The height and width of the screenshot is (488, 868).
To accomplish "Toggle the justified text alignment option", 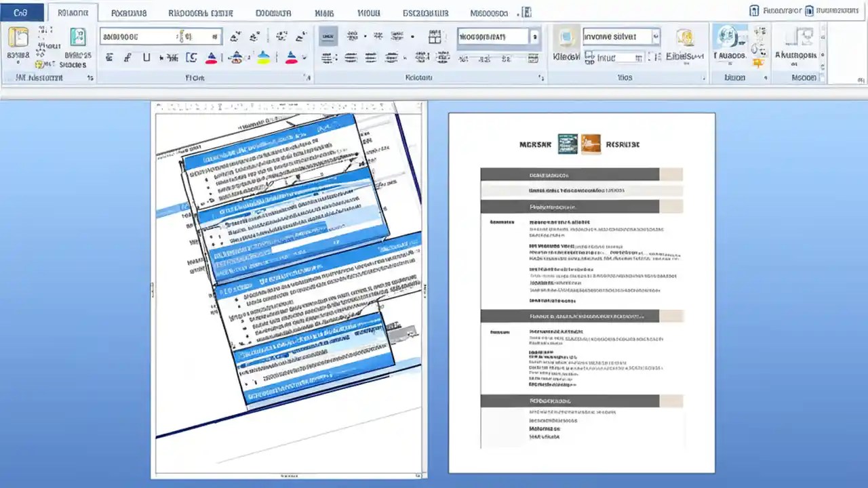I will [x=391, y=58].
